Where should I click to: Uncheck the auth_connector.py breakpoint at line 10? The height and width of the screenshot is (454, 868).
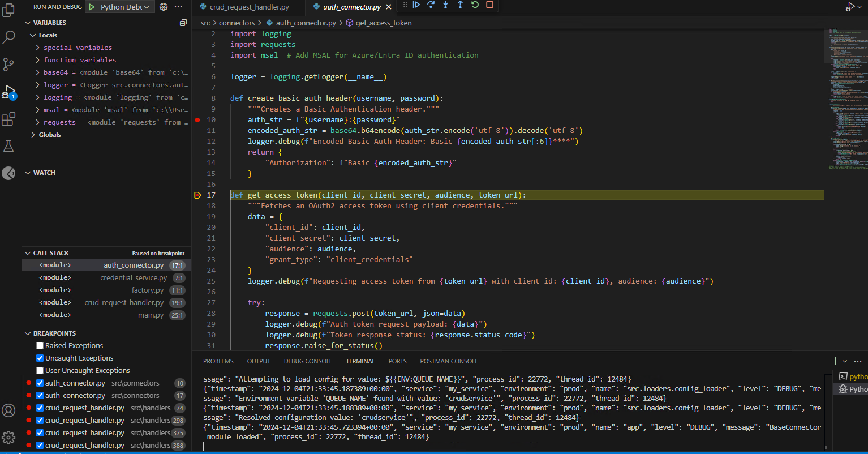pyautogui.click(x=40, y=383)
